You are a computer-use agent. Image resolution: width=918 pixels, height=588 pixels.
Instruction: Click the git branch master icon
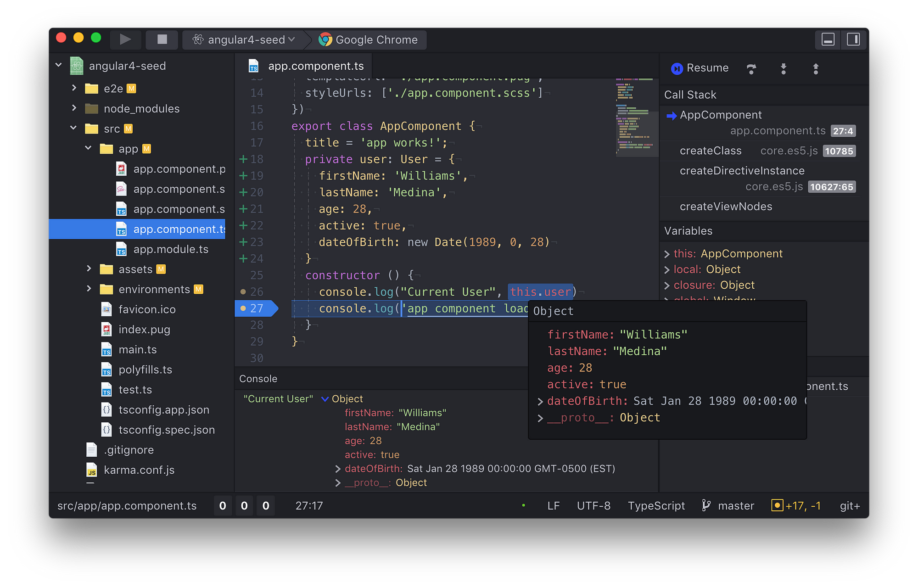click(706, 505)
